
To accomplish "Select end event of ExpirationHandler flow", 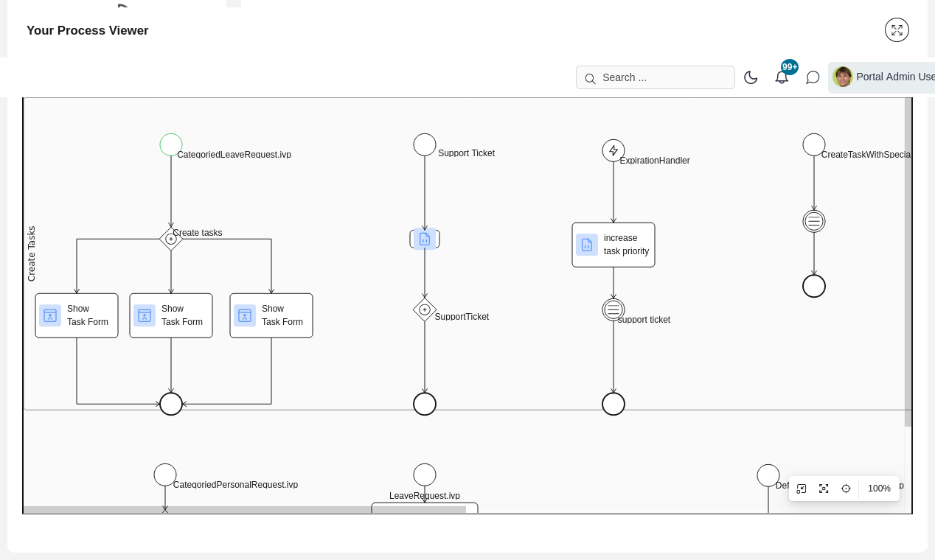I will (x=614, y=404).
